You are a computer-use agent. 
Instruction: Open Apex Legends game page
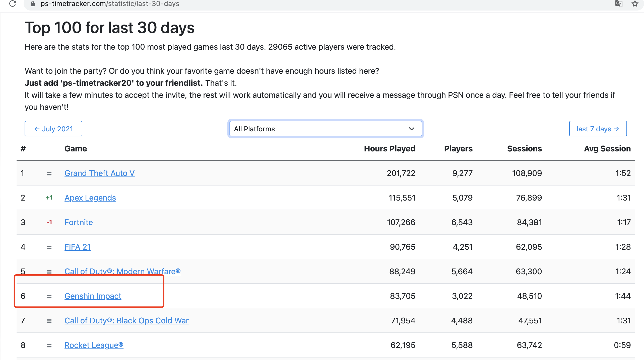pos(90,198)
